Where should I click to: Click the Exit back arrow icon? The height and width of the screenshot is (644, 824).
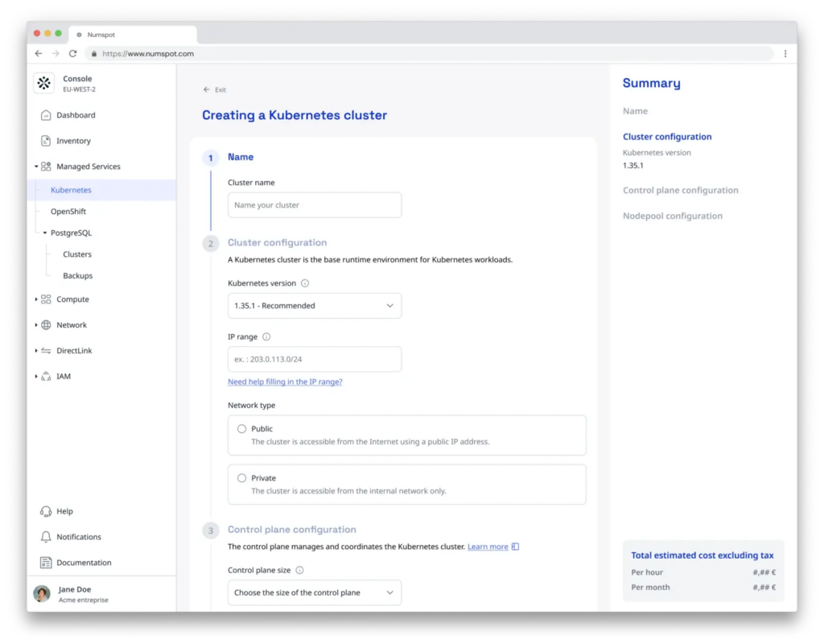click(x=207, y=90)
